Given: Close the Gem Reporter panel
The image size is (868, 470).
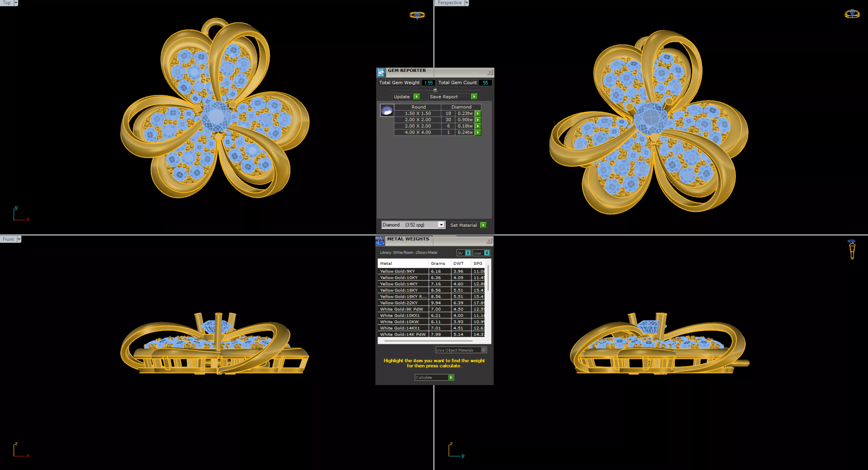Looking at the screenshot, I should coord(490,72).
